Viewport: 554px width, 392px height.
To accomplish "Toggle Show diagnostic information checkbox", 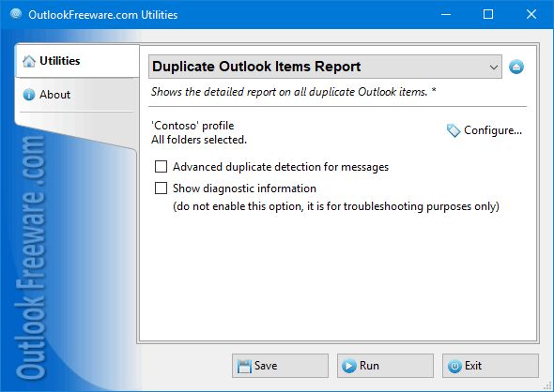I will (161, 188).
